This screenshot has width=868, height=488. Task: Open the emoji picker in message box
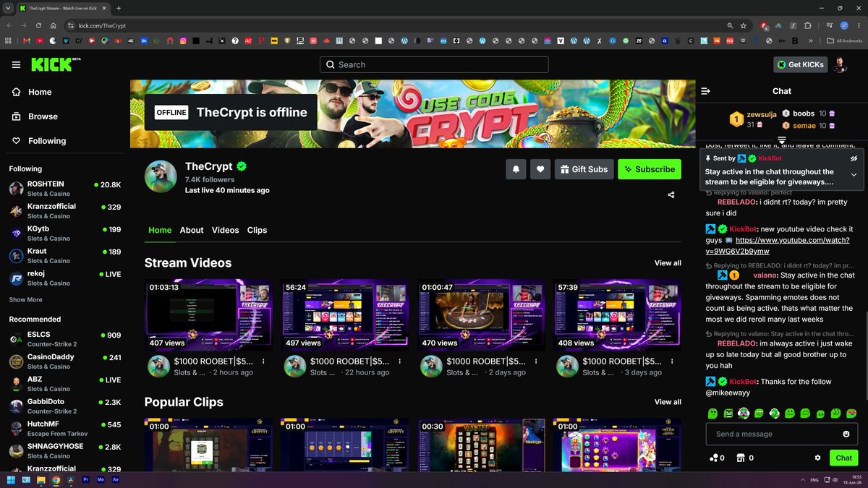coord(846,434)
